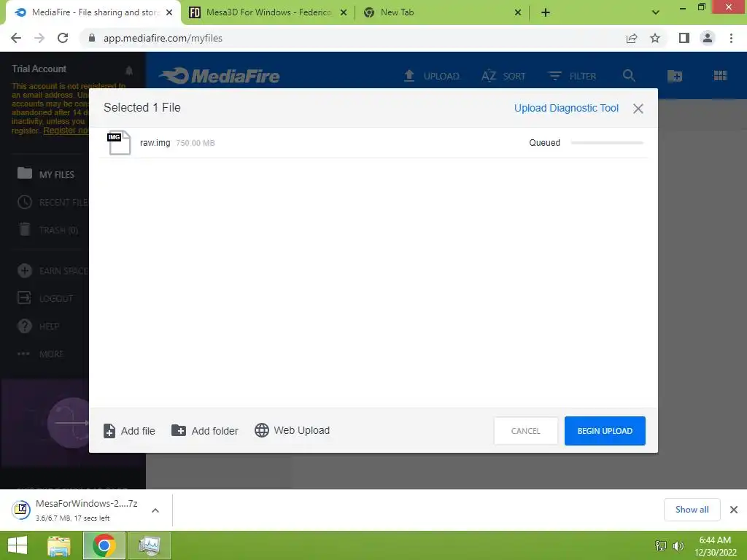
Task: Click the raw.img file name
Action: click(155, 143)
